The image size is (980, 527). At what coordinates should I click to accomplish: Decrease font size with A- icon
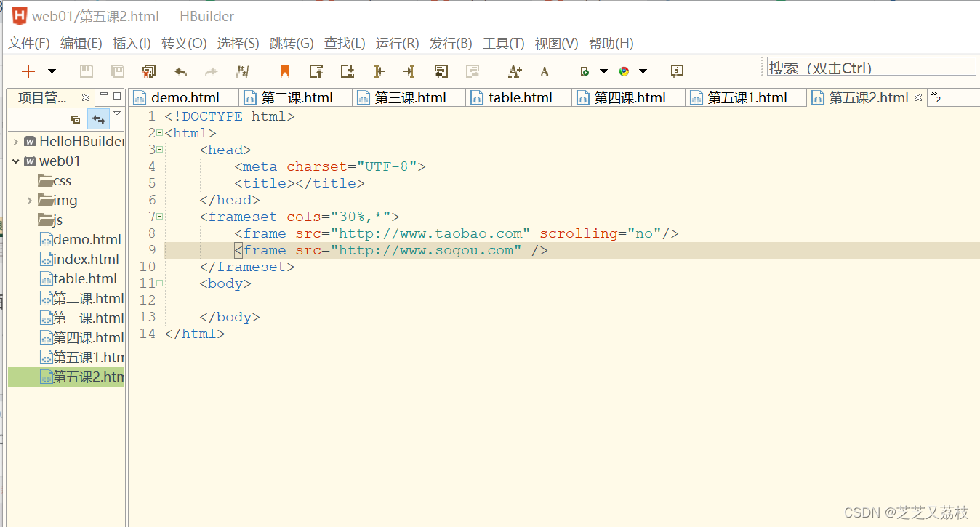coord(545,71)
